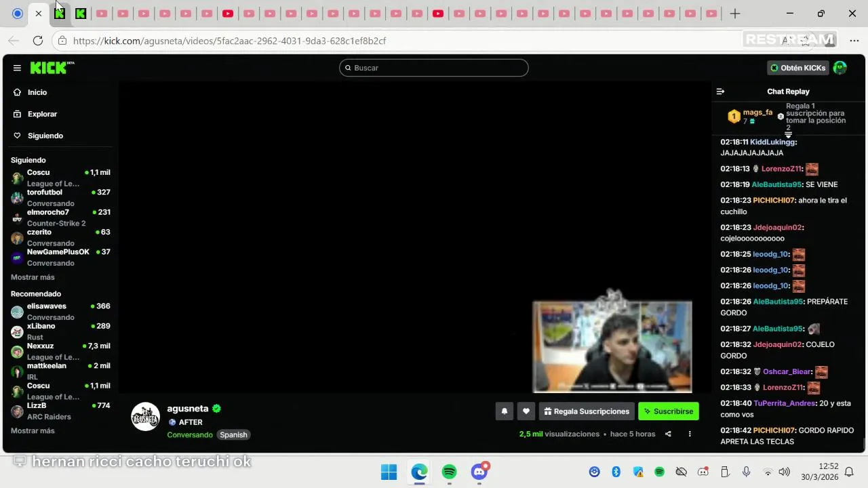Viewport: 868px width, 488px height.
Task: Click the streamer webcam overlay in video
Action: pos(612,346)
